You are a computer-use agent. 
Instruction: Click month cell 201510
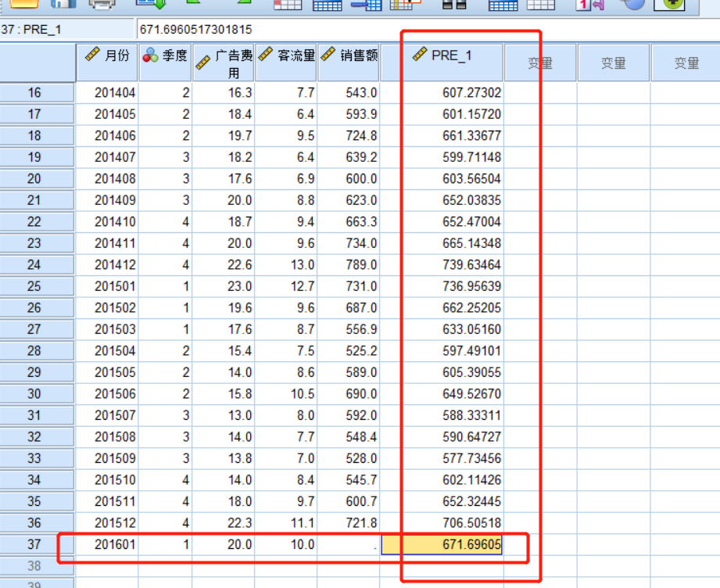pyautogui.click(x=107, y=479)
